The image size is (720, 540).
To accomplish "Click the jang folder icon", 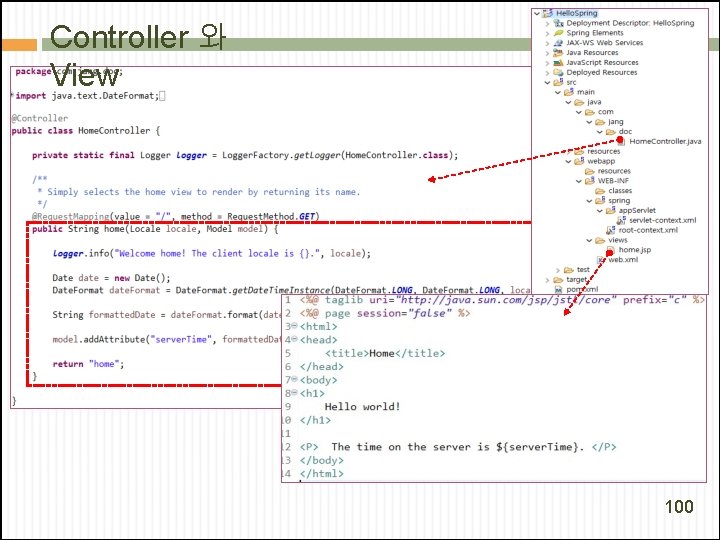I will 600,122.
